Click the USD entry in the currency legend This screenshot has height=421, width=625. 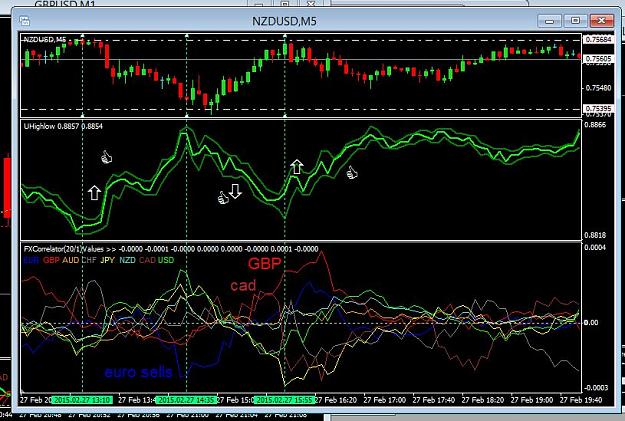[166, 260]
